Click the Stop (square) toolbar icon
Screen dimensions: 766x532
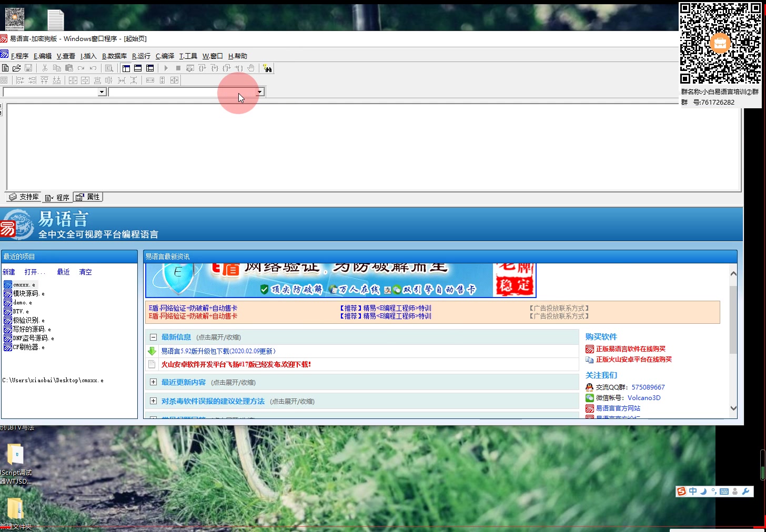178,68
